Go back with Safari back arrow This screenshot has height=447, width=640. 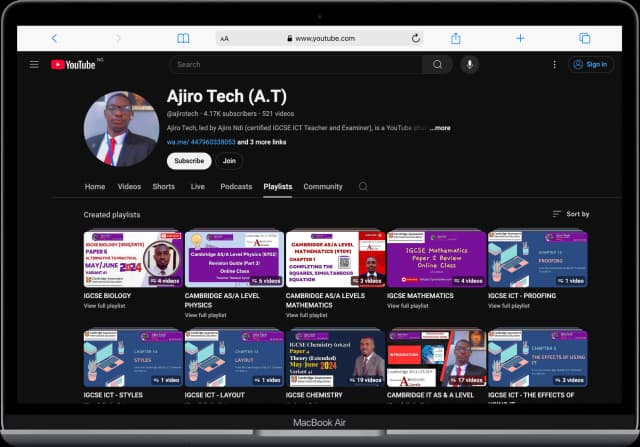tap(54, 38)
